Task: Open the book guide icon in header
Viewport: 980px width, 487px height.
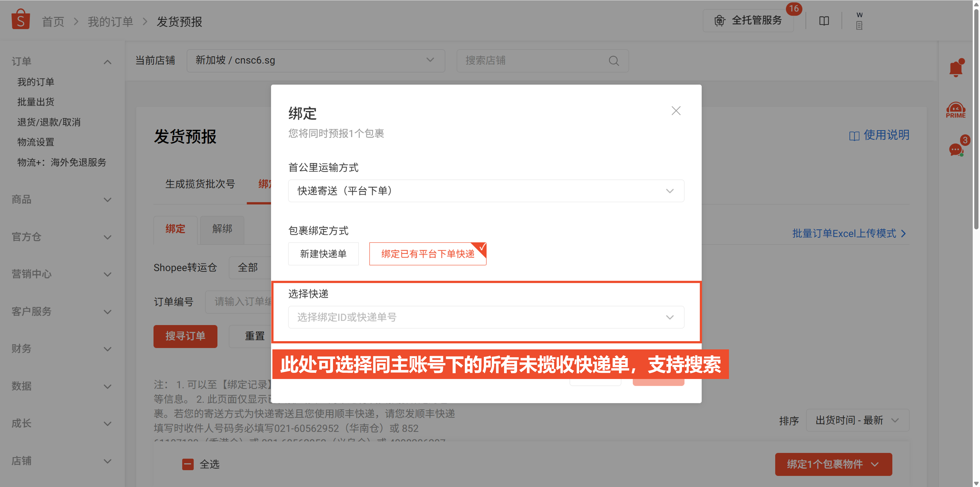Action: (x=824, y=21)
